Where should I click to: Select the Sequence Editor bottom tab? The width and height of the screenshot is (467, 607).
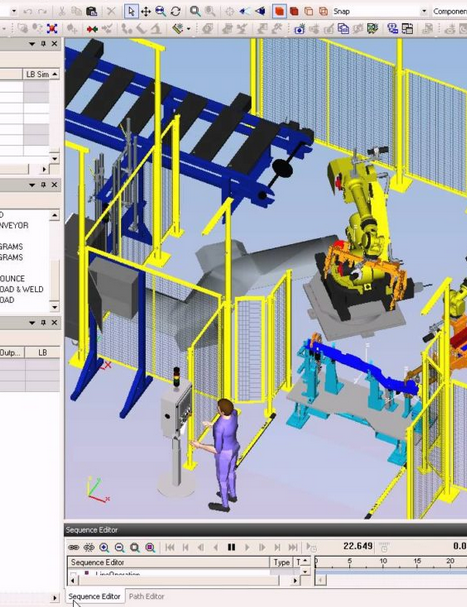tap(94, 596)
